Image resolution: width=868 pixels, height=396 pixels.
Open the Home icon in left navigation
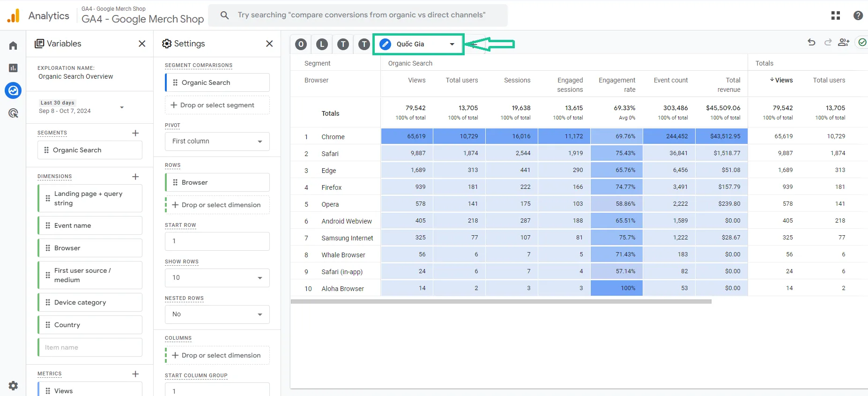pyautogui.click(x=13, y=45)
